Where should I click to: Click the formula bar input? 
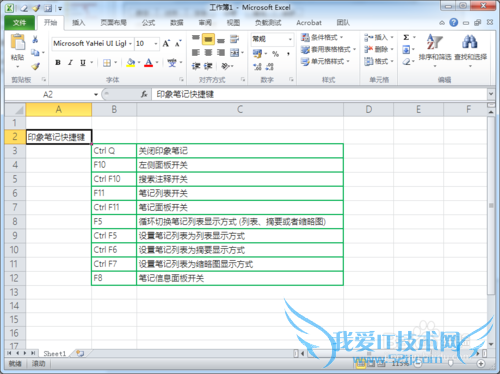pos(319,95)
